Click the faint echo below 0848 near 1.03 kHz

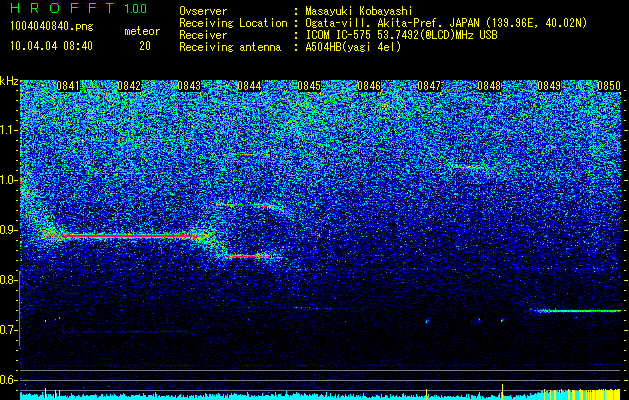click(467, 166)
